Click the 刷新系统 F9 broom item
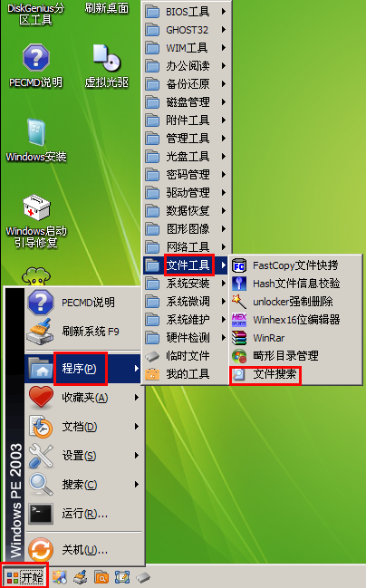 pos(84,332)
